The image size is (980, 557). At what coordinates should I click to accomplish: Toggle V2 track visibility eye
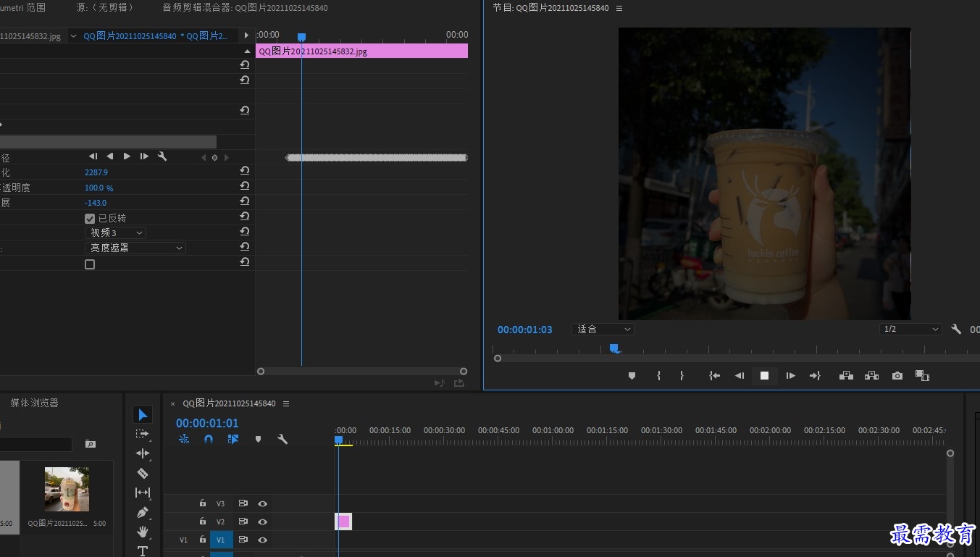pos(263,522)
